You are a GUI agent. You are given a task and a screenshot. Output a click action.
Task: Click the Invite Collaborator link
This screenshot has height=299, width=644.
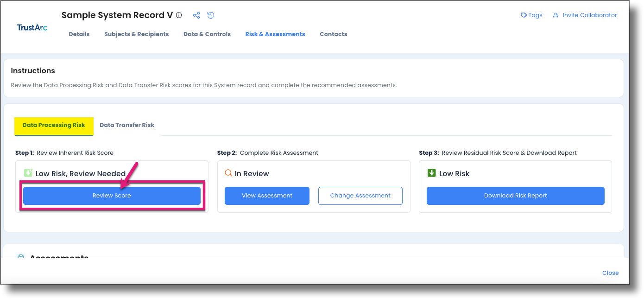(590, 15)
